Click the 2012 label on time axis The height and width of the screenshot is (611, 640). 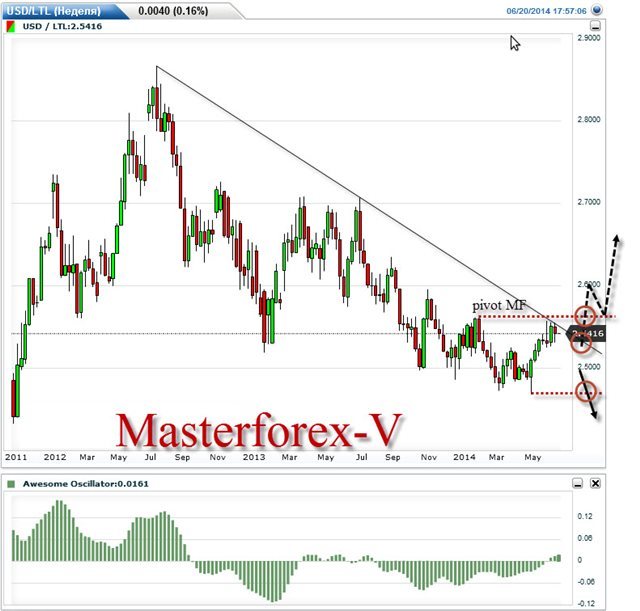[55, 457]
